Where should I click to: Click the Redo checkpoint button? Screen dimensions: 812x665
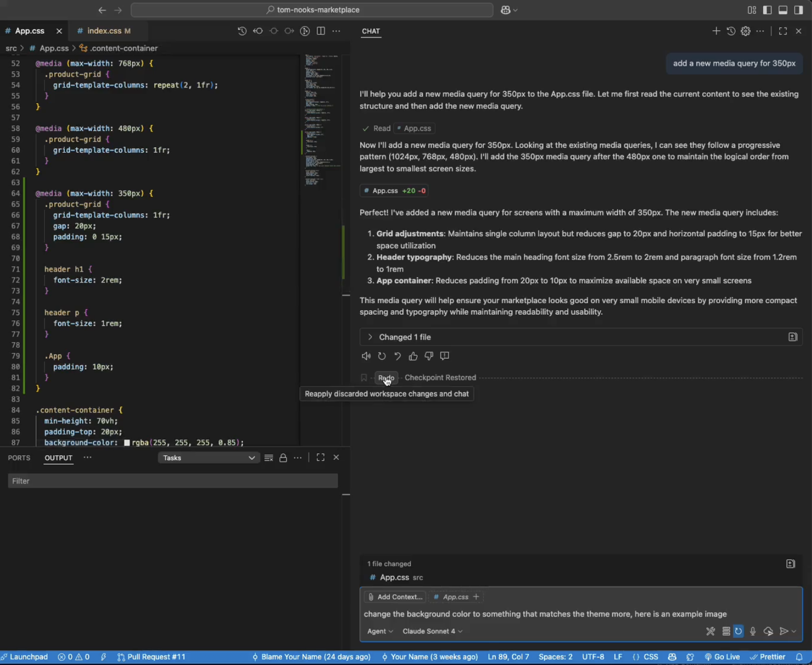[386, 378]
